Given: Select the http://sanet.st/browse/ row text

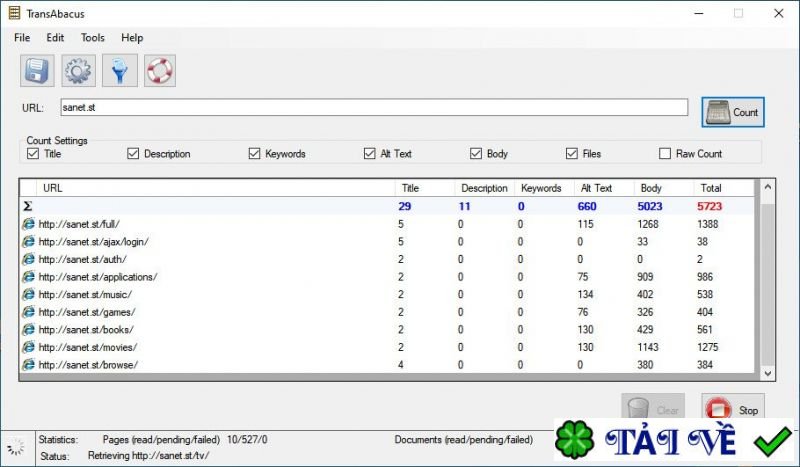Looking at the screenshot, I should point(88,365).
